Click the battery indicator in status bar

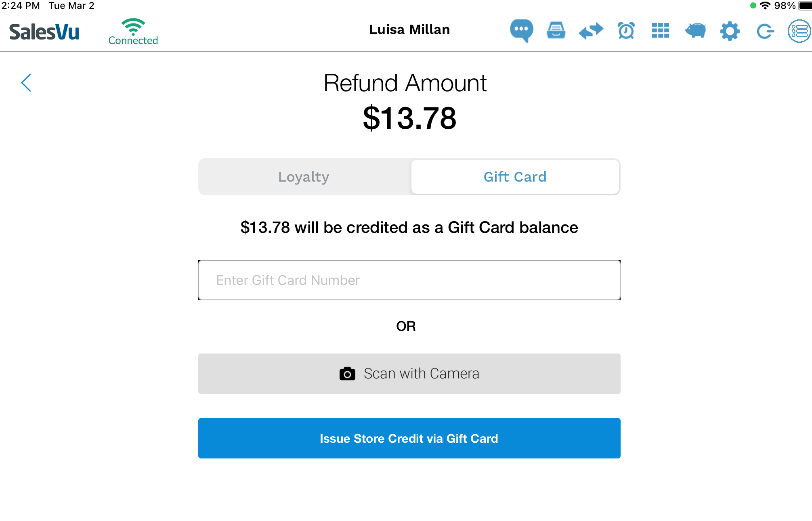click(805, 6)
